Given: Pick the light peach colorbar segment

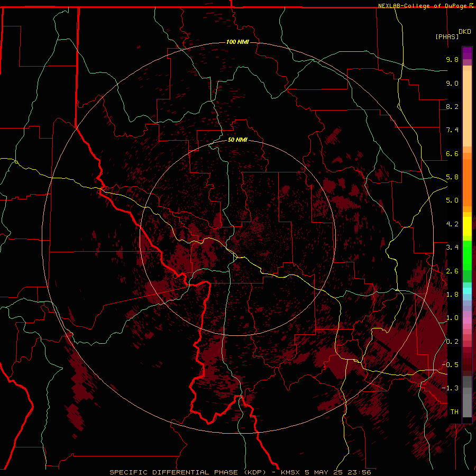Looking at the screenshot, I should (x=467, y=108).
